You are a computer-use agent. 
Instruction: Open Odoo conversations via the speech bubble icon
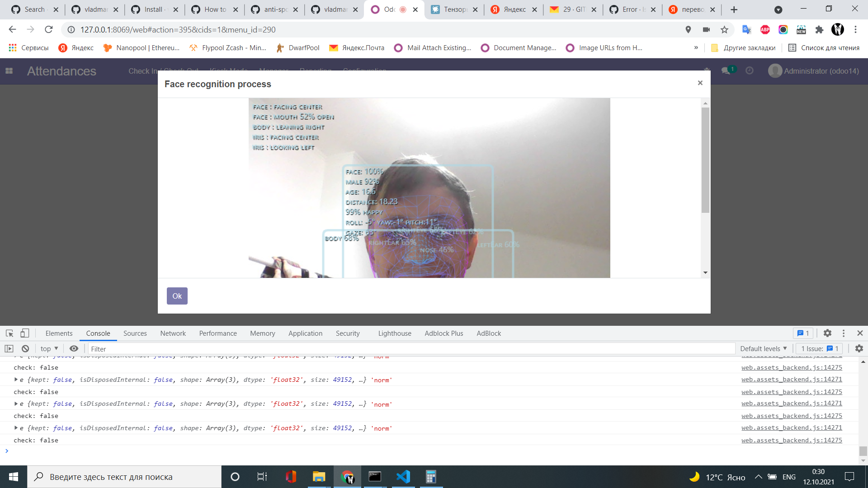click(726, 70)
